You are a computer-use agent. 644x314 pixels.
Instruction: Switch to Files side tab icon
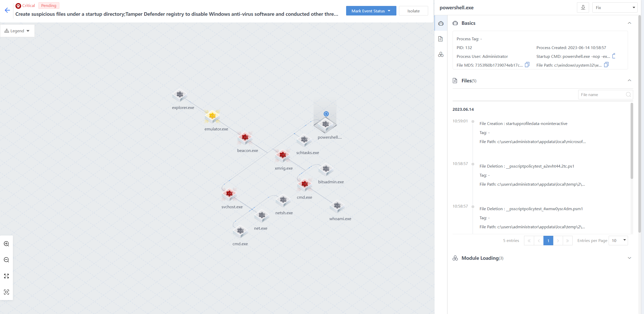click(441, 39)
